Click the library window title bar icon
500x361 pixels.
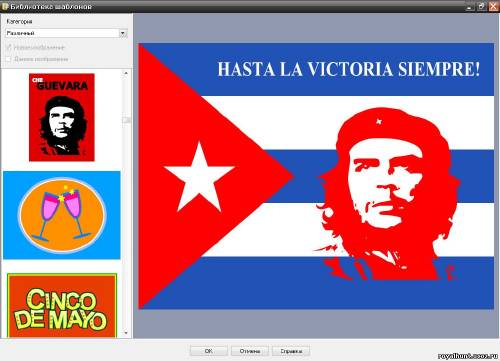(x=5, y=6)
